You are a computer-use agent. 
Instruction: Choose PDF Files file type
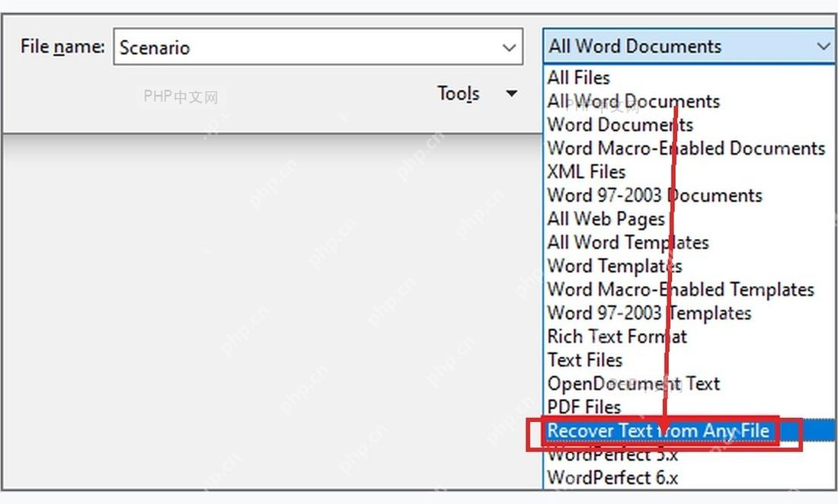(x=689, y=407)
